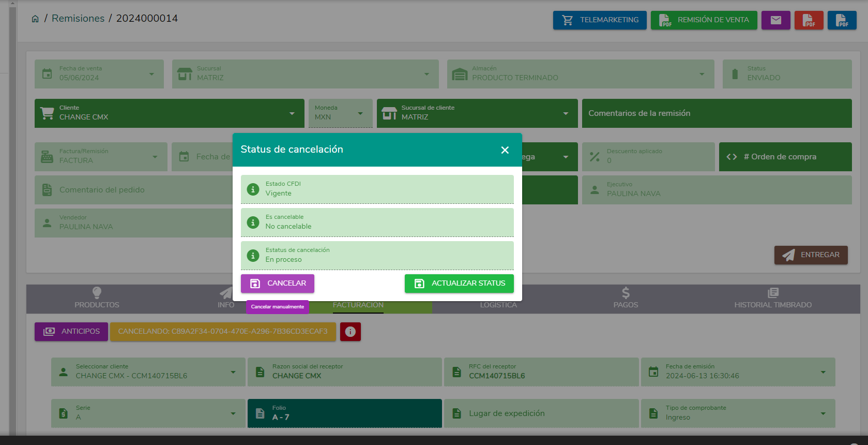Expand the Cliente CHANGE CMX dropdown

tap(292, 113)
